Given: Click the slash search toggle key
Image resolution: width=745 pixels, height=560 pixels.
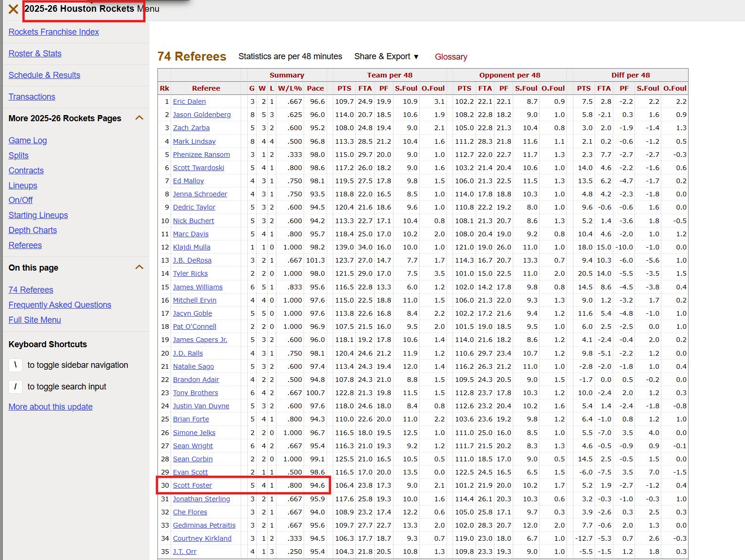Looking at the screenshot, I should 16,387.
